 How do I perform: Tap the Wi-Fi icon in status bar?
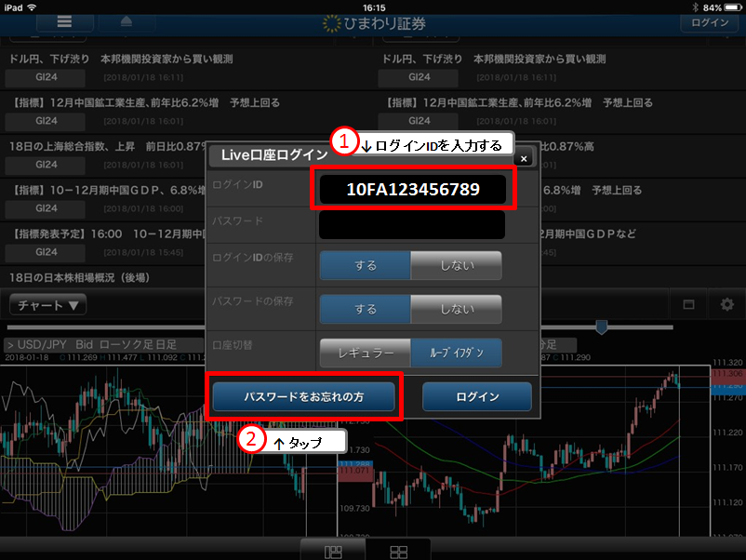click(x=32, y=7)
